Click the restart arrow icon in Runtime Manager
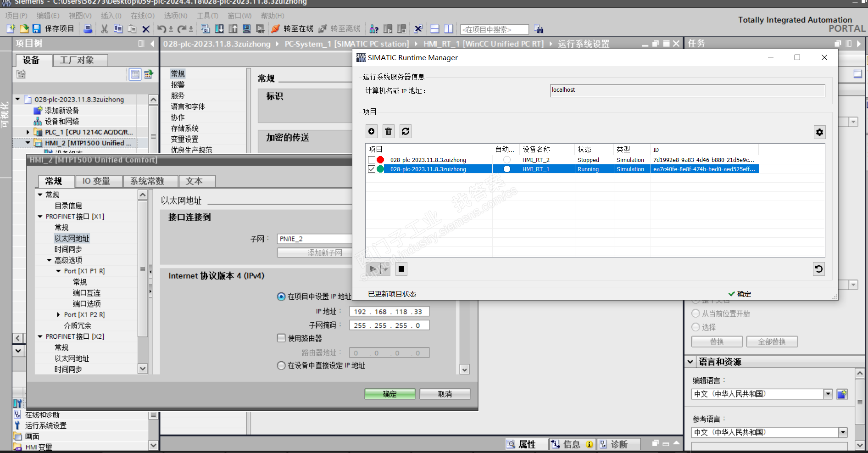The width and height of the screenshot is (868, 453). click(x=819, y=269)
